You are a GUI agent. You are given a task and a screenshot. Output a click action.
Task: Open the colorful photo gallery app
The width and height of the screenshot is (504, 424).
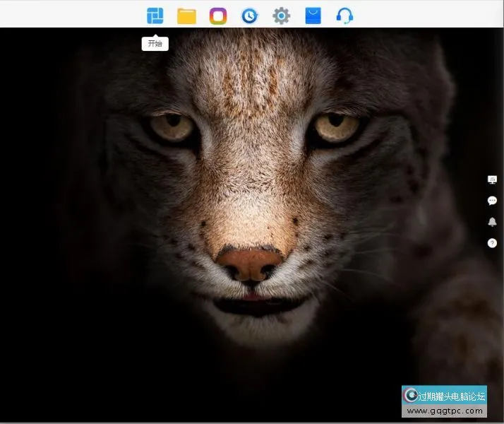(218, 16)
